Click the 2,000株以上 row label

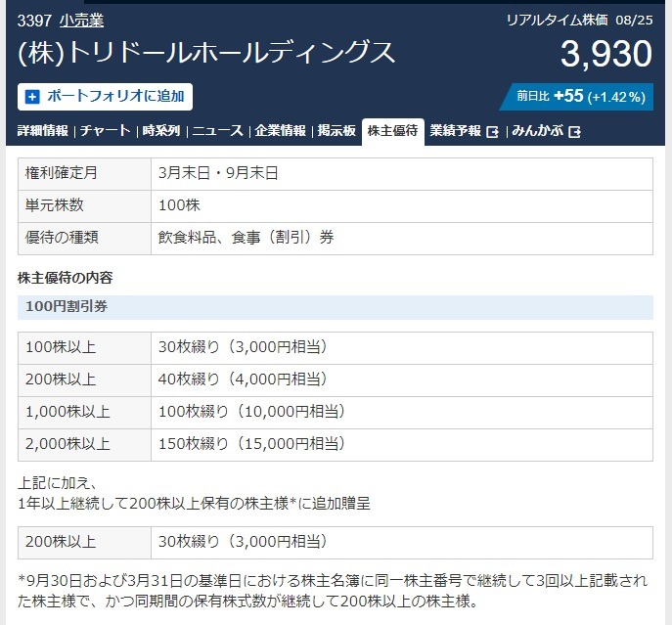(84, 444)
